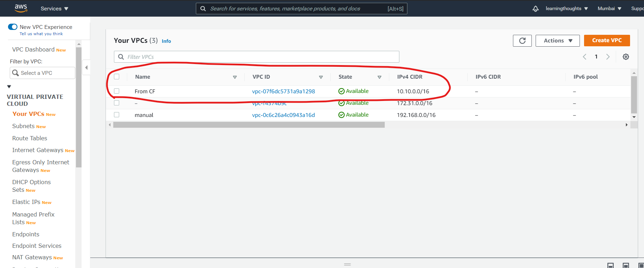
Task: Open the AWS home logo
Action: (x=21, y=8)
